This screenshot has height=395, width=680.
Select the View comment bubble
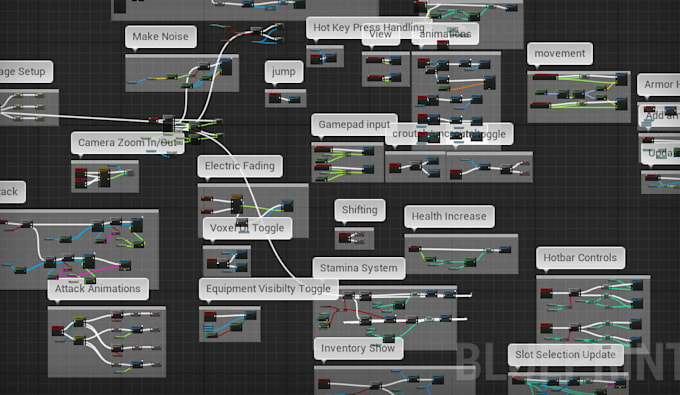pyautogui.click(x=380, y=34)
